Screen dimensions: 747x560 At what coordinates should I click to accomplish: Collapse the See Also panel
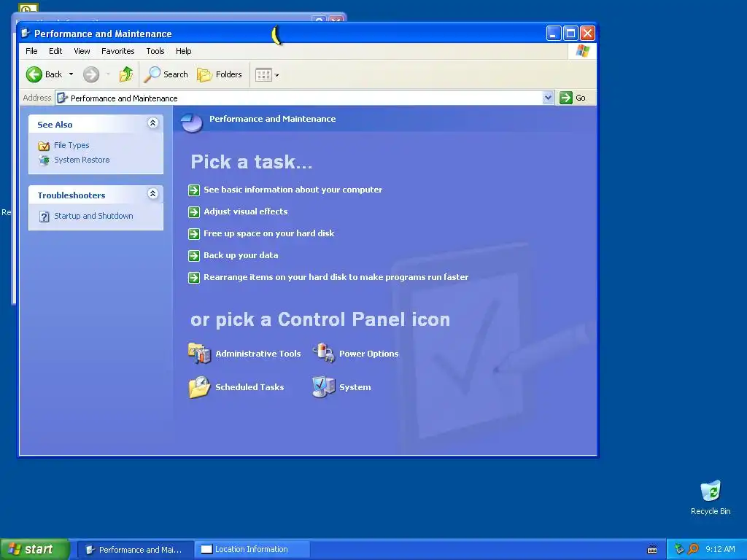point(153,123)
